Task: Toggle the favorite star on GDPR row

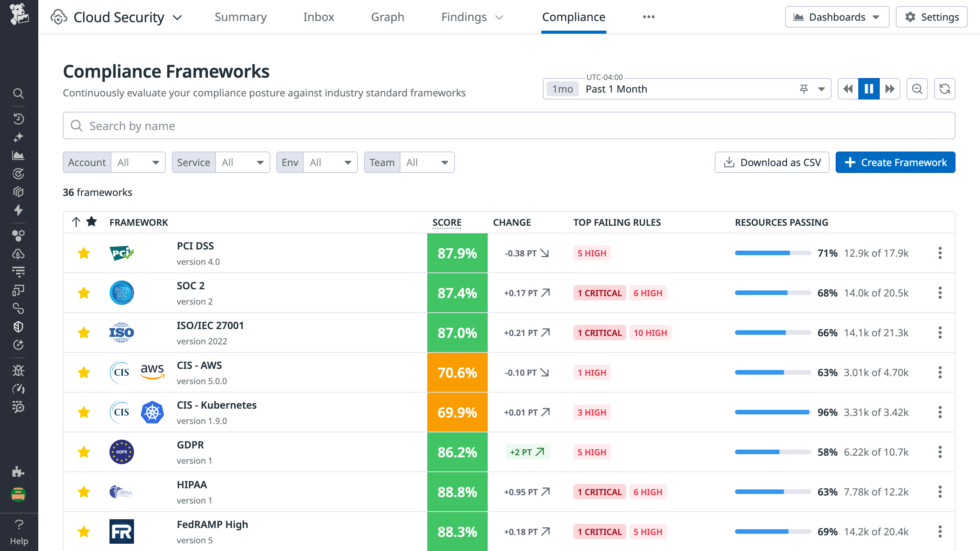Action: pos(83,452)
